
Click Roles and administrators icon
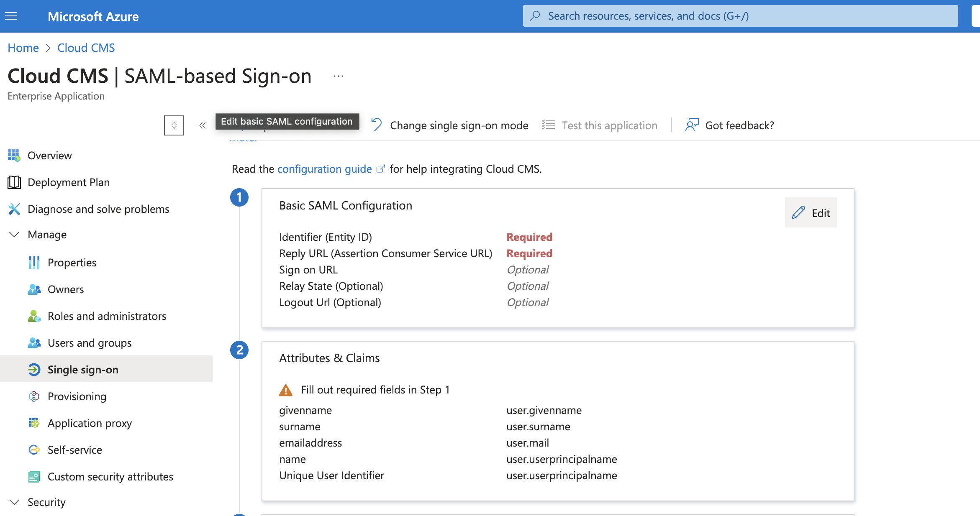(x=34, y=316)
